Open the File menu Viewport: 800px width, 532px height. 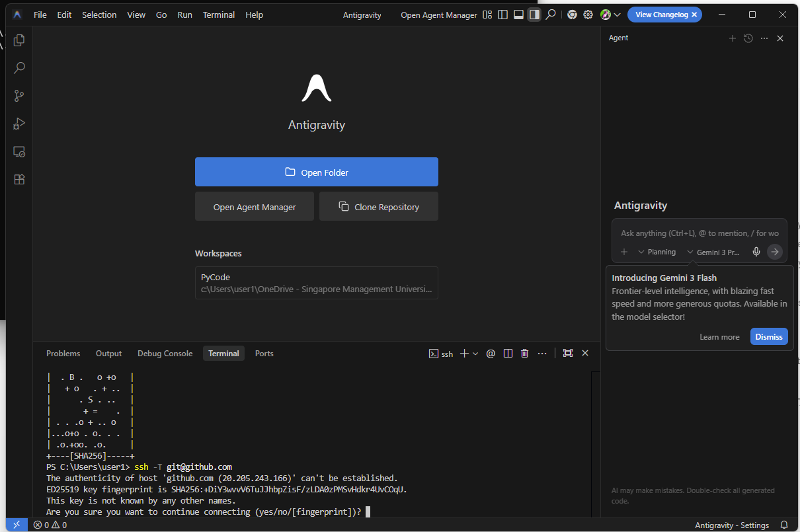tap(40, 15)
